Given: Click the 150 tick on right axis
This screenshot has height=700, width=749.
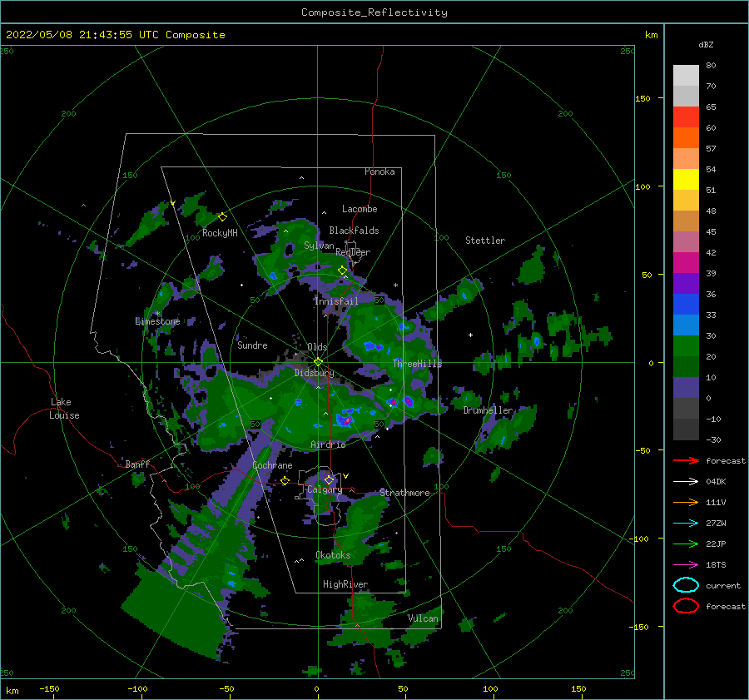Looking at the screenshot, I should click(643, 98).
